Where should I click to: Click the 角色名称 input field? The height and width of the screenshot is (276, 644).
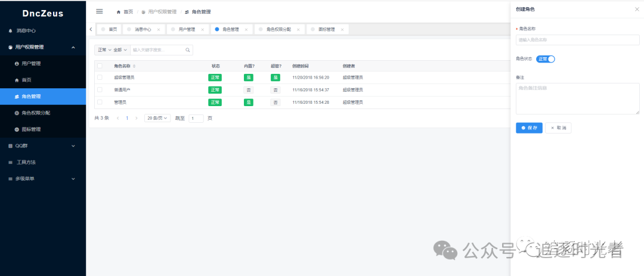[x=577, y=40]
